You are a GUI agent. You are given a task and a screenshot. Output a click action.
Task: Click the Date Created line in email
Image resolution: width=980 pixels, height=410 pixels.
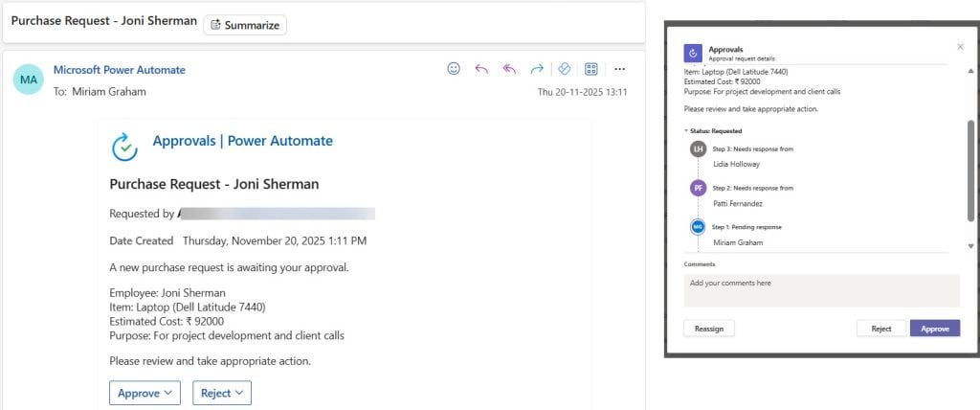[238, 240]
